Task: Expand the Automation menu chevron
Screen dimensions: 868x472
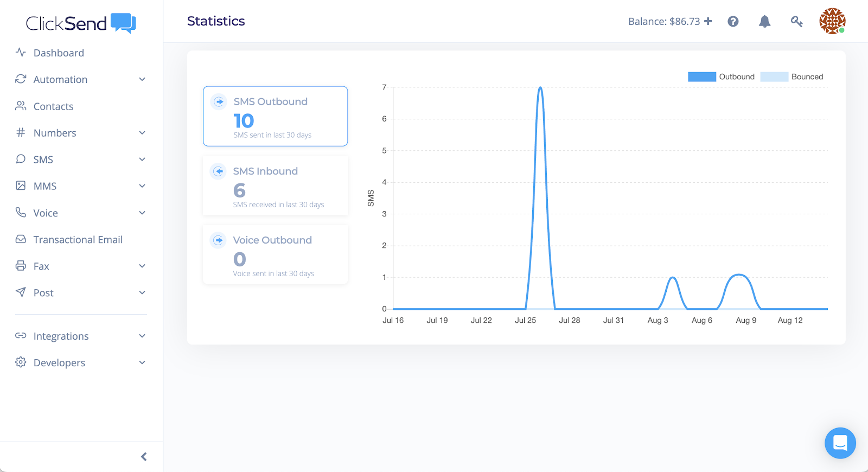Action: 142,79
